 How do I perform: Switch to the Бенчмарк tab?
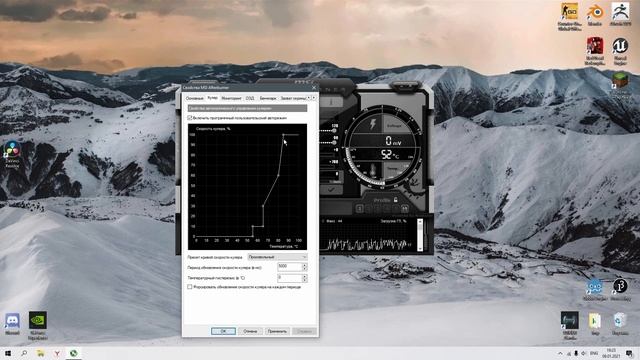point(268,98)
